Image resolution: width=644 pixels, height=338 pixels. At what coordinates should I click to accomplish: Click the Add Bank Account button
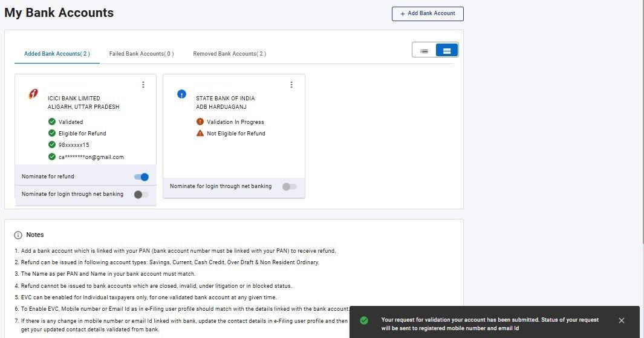(x=428, y=13)
